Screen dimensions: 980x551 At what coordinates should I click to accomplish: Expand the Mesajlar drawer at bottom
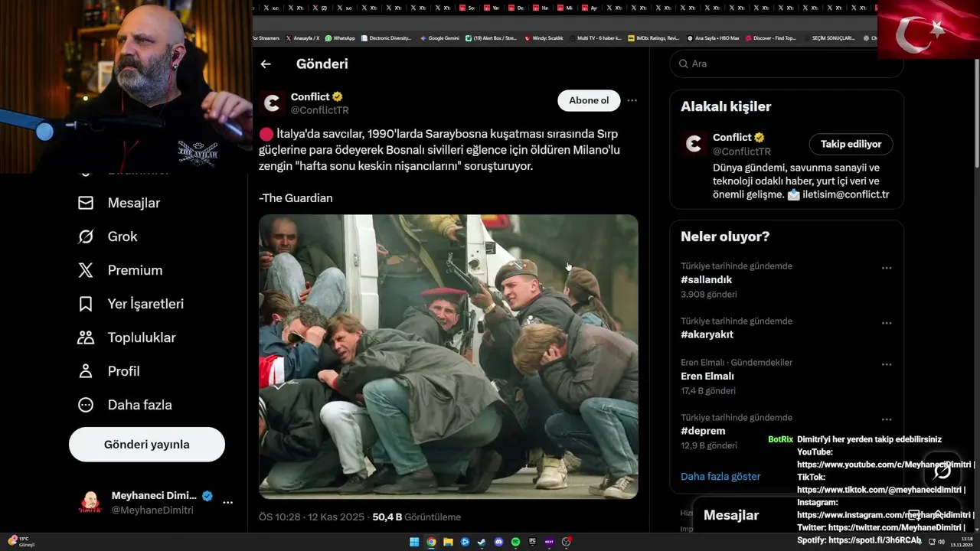pos(939,515)
